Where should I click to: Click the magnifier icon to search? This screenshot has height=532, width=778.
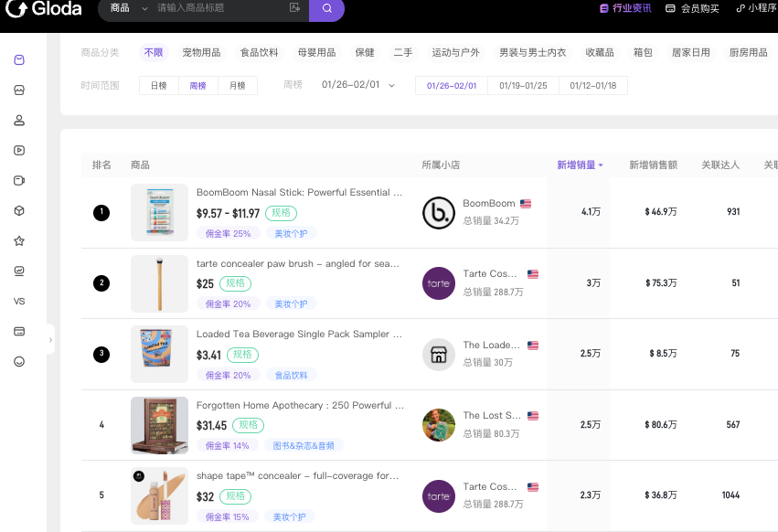(326, 9)
